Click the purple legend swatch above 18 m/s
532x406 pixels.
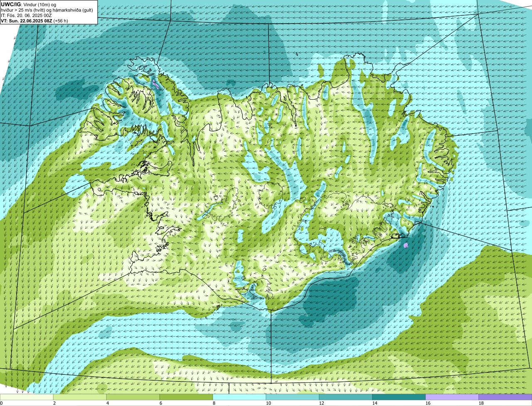click(505, 397)
